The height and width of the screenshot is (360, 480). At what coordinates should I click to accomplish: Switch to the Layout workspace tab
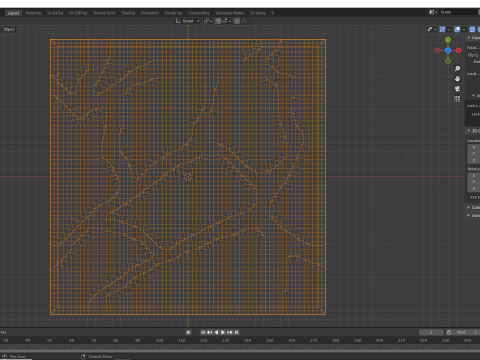tap(13, 13)
